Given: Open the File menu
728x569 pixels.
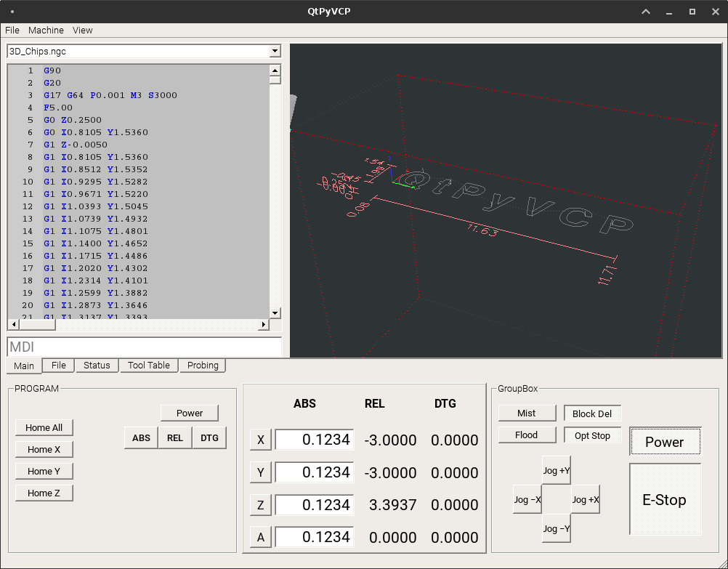Looking at the screenshot, I should [12, 31].
